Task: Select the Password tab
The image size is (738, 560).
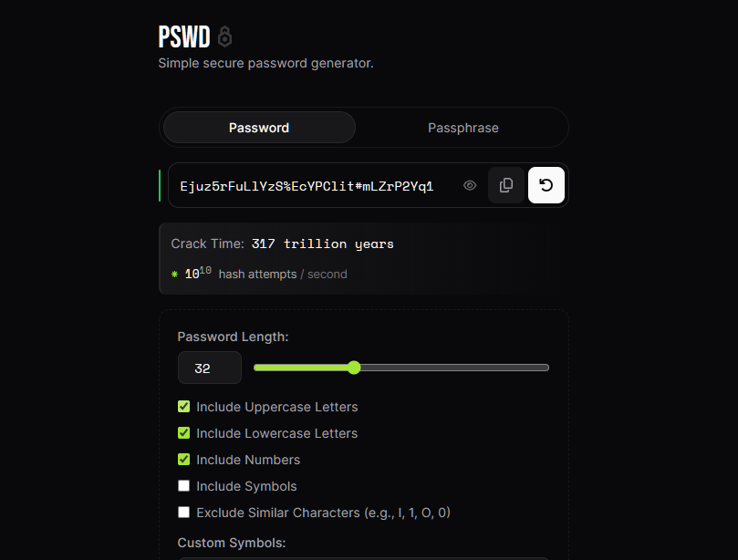Action: 259,128
